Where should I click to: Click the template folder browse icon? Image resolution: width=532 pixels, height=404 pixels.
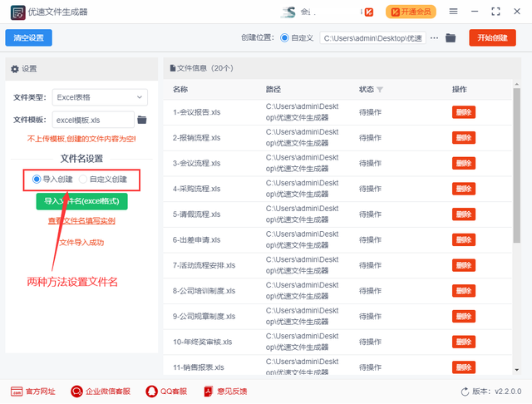[142, 120]
